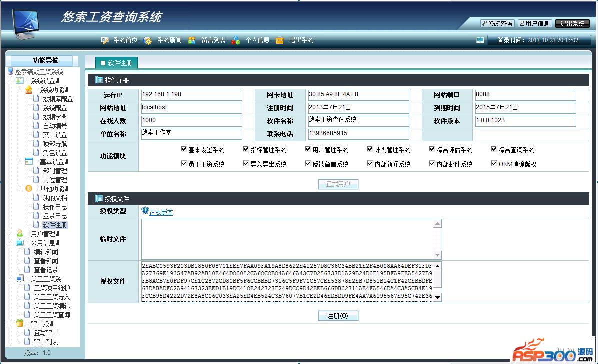Toggle the 计划管理系统 checkbox
Image resolution: width=598 pixels, height=364 pixels.
(x=369, y=149)
